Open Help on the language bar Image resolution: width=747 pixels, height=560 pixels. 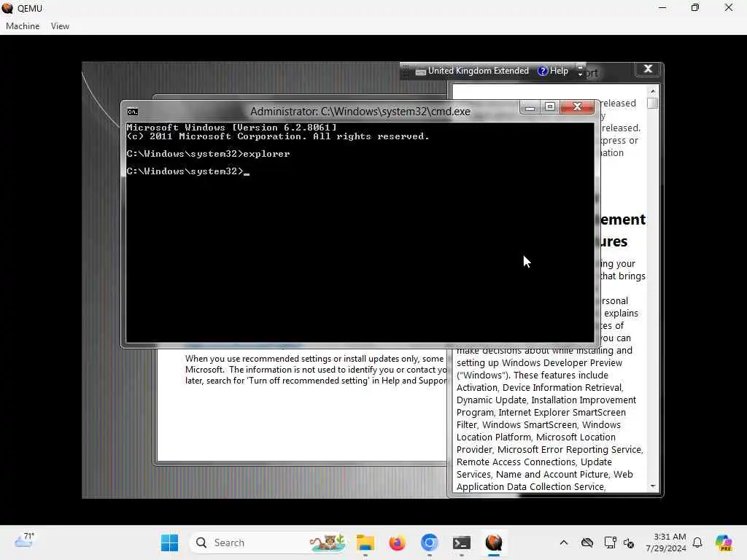tap(553, 71)
